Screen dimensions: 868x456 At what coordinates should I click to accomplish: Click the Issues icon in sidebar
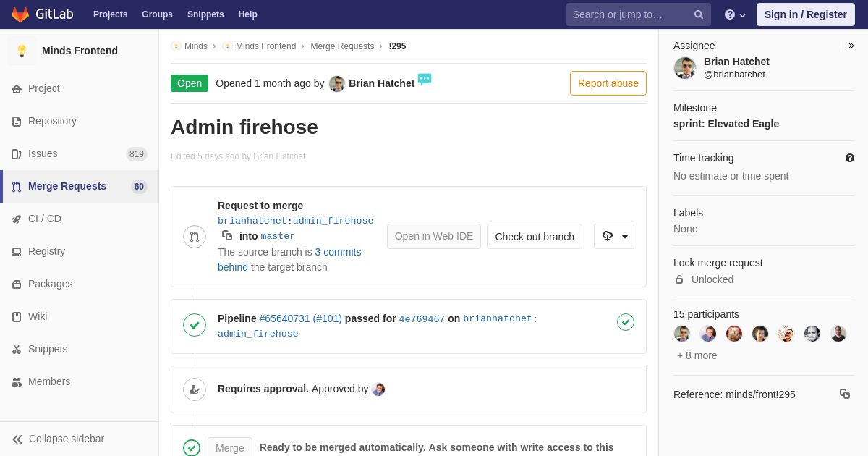(17, 154)
